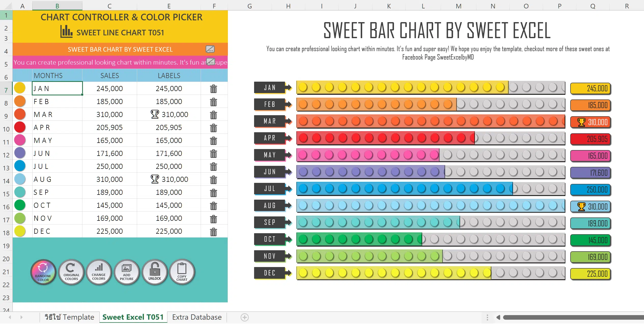Screen dimensions: 644x324
Task: Click edit icon on pink subtitle row
Action: (211, 62)
